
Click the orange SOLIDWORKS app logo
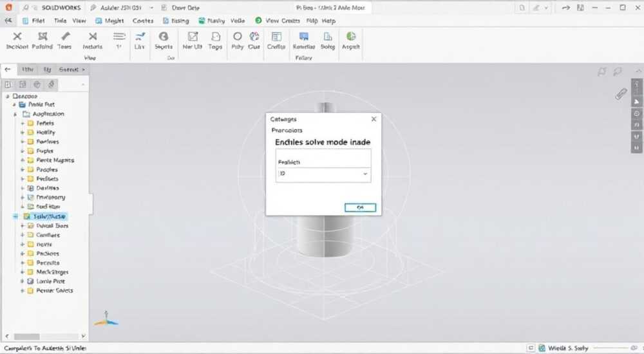[8, 7]
